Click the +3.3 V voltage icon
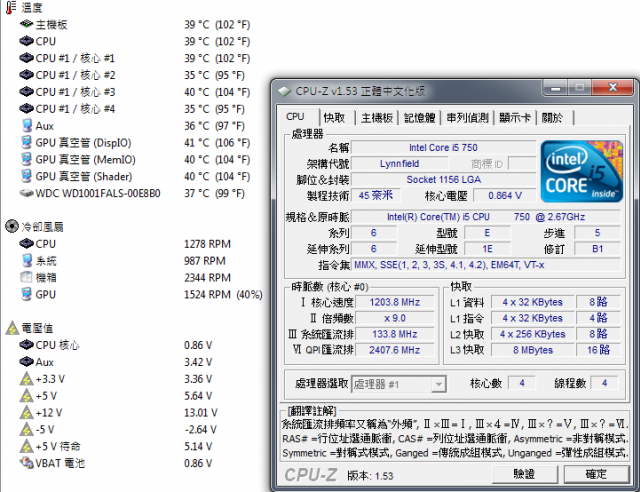640x492 pixels. pyautogui.click(x=26, y=379)
